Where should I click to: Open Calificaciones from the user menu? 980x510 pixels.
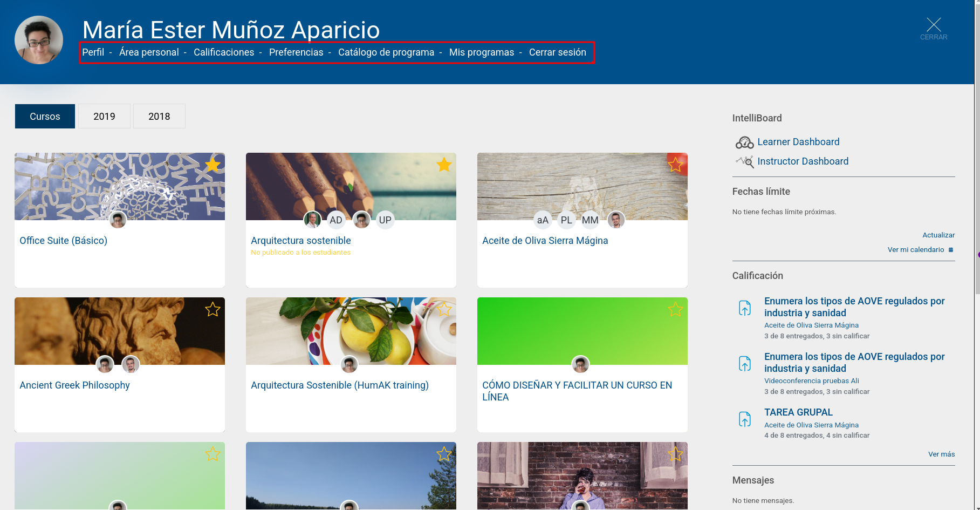224,52
